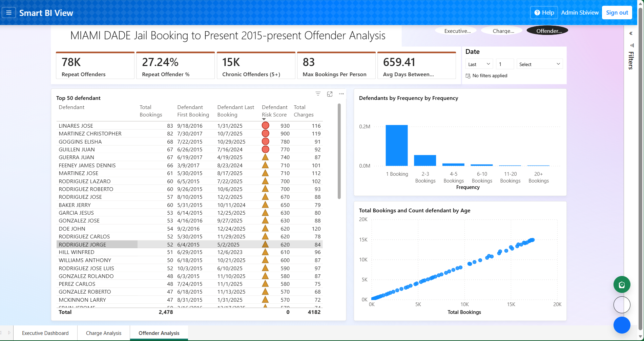Enter focus mode on the Top 50 defendant table

(330, 94)
